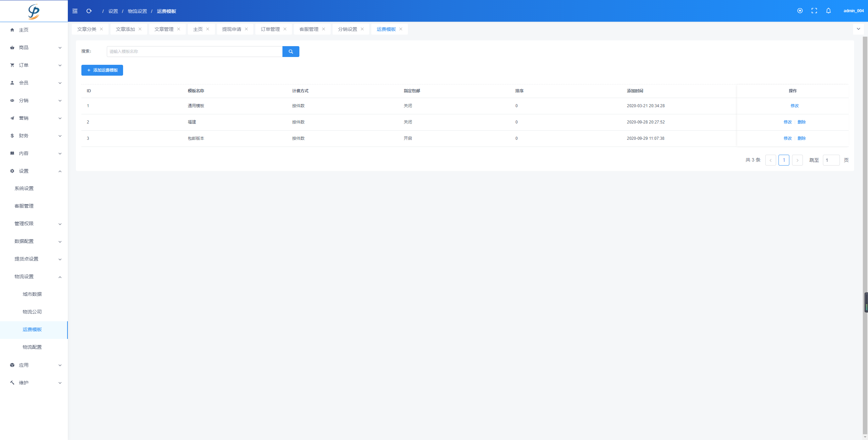Click 删除 for 福建 row
Screen dimensions: 868x440
coord(801,122)
